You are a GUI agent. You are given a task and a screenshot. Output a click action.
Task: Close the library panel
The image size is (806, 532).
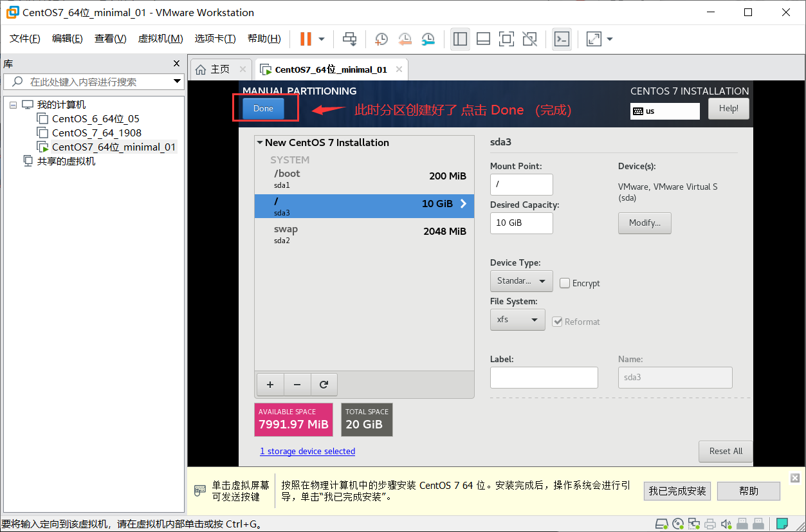177,63
